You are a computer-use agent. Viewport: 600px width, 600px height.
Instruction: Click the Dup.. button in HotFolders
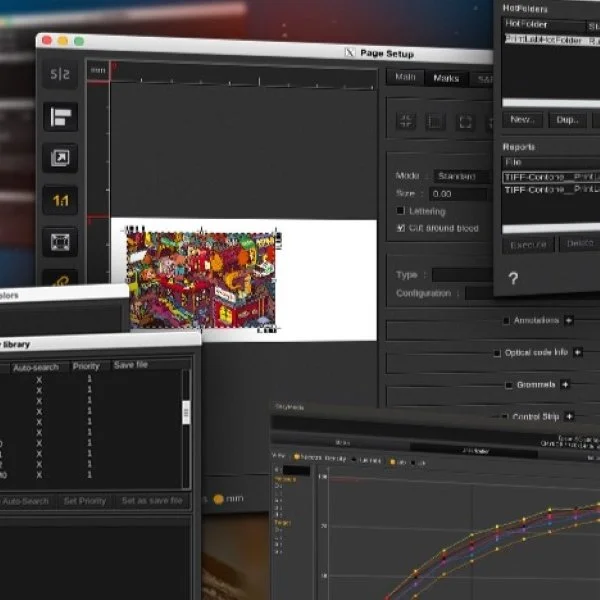coord(567,120)
